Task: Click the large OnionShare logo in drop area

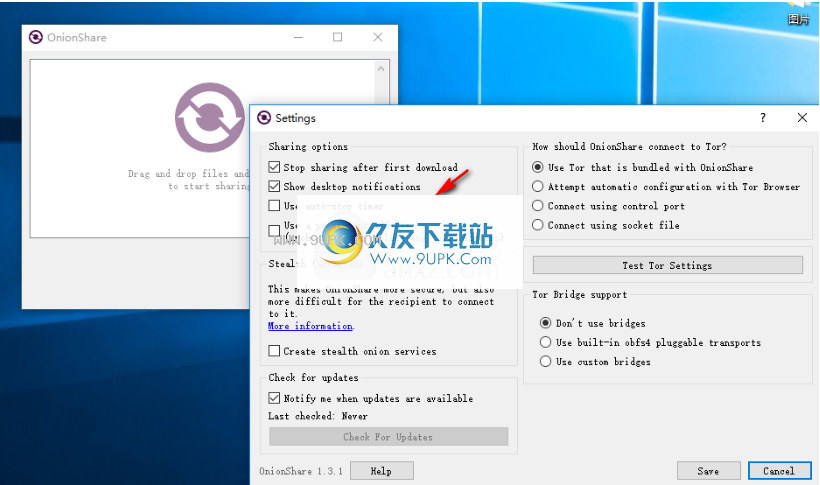Action: (210, 117)
